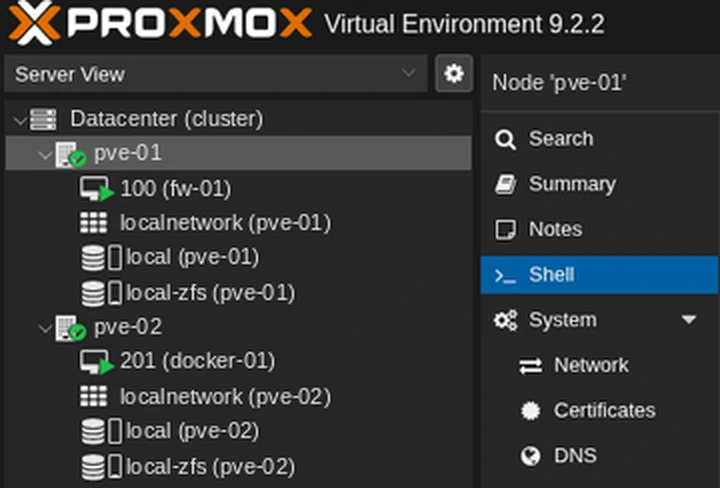Click the Proxmox logo

(x=159, y=23)
